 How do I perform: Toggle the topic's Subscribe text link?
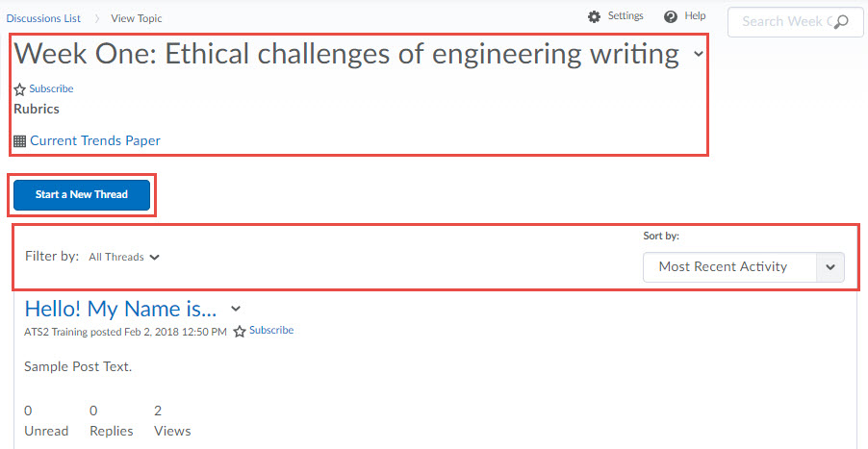51,88
